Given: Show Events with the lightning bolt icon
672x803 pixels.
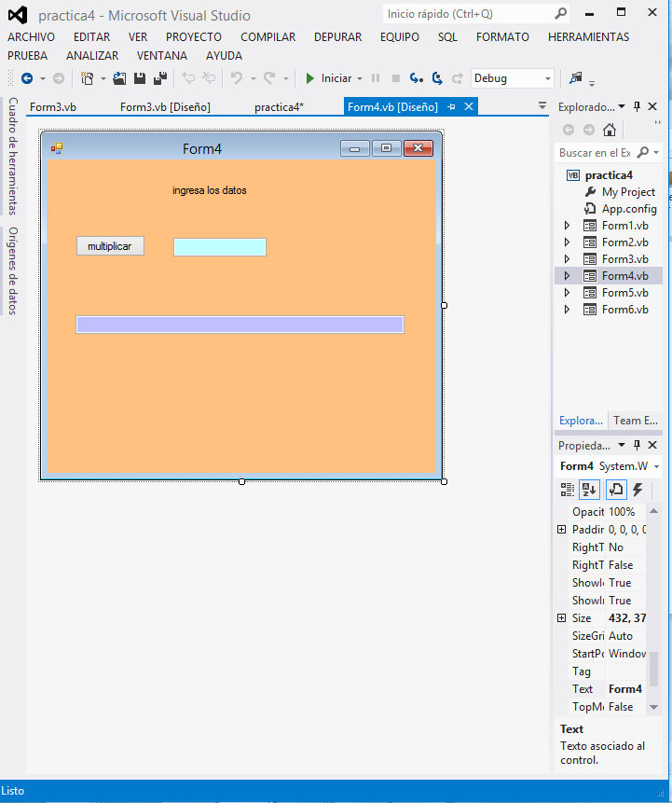Looking at the screenshot, I should (638, 490).
